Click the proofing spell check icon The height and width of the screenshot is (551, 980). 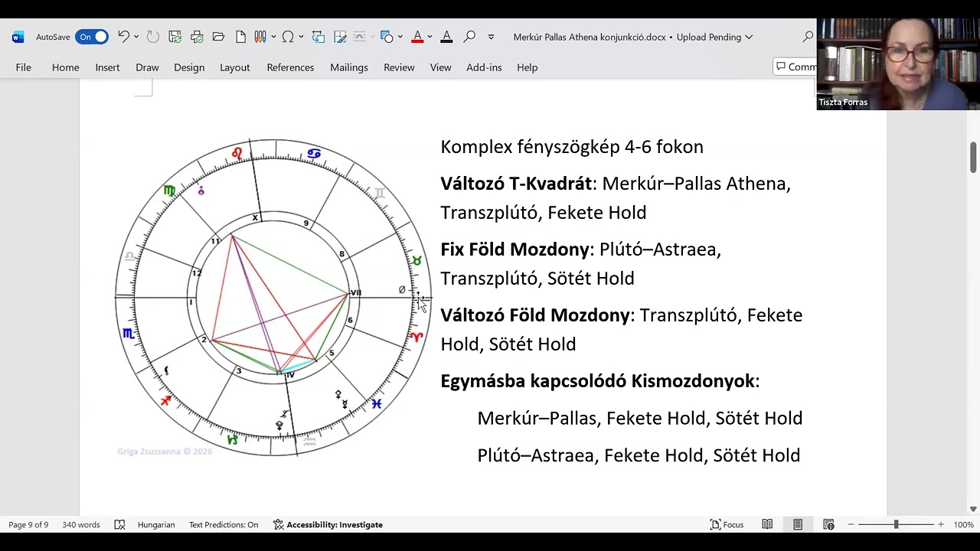pos(119,525)
